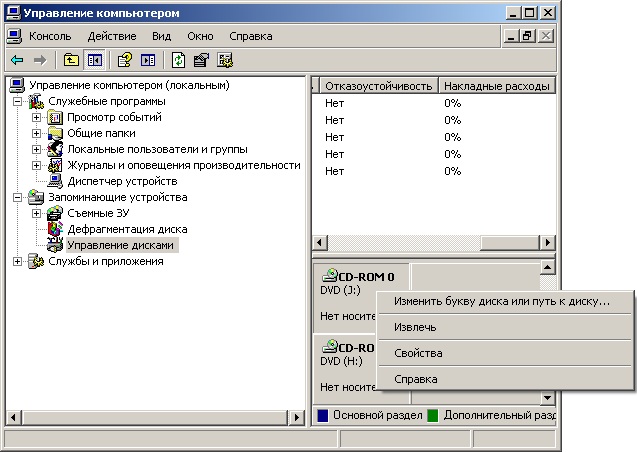
Task: Click the Properties toolbar icon
Action: click(x=201, y=60)
